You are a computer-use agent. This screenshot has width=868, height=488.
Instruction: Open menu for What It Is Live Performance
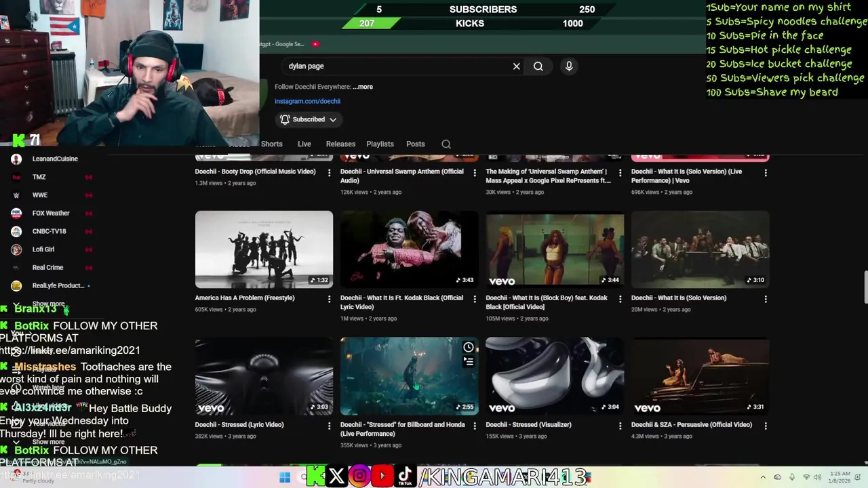click(x=766, y=173)
